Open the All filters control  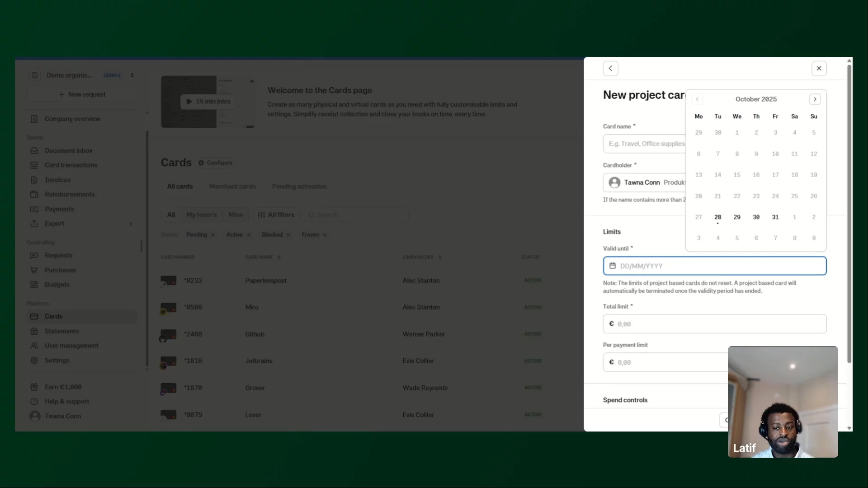[x=276, y=215]
